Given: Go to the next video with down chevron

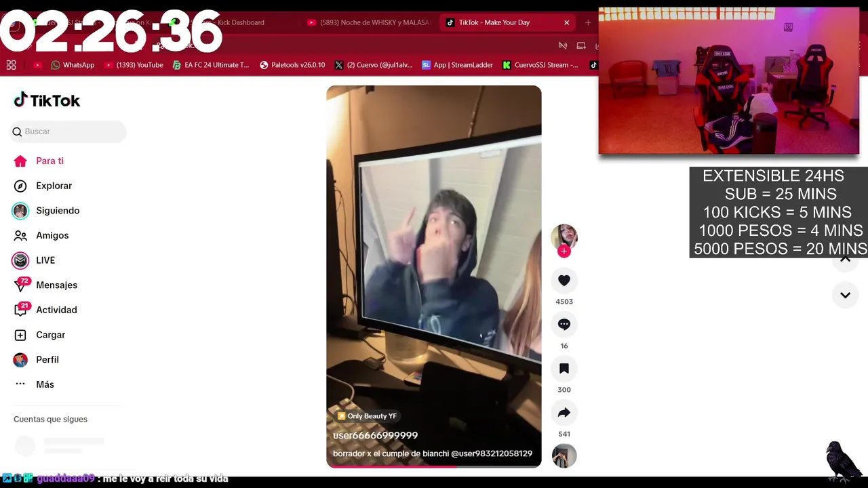Looking at the screenshot, I should [845, 295].
